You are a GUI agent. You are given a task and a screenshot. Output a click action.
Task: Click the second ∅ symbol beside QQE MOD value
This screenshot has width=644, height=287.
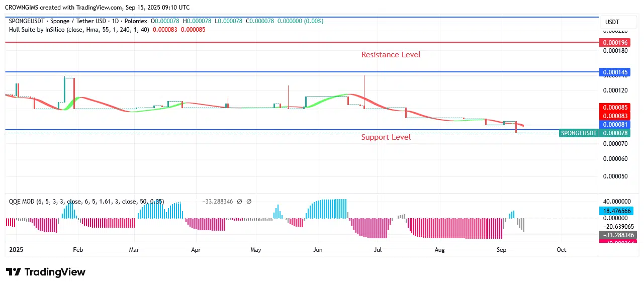[249, 202]
